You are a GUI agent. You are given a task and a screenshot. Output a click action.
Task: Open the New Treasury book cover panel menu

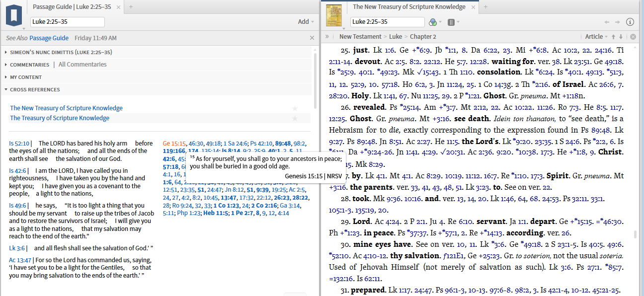[x=333, y=15]
